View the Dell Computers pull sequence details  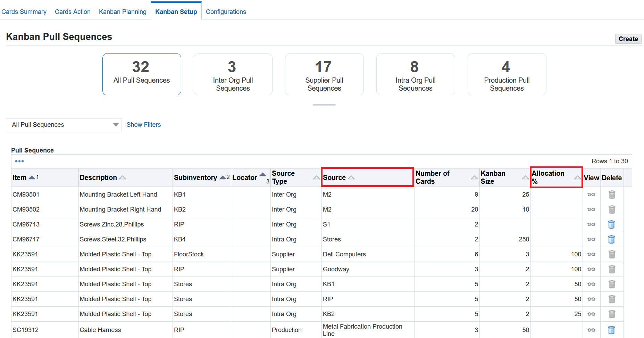click(x=591, y=254)
